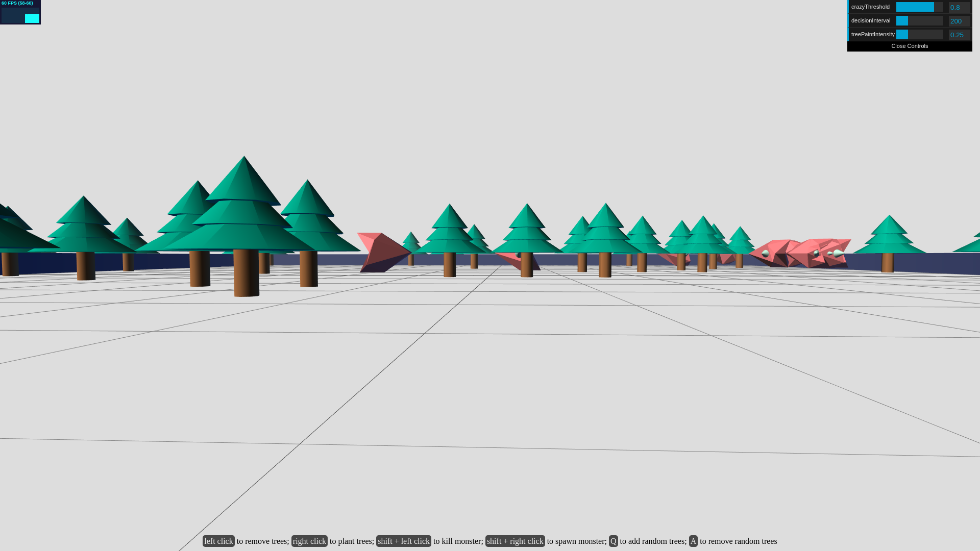Click the trunk of the biggest tree
Screen dimensions: 980x551
pos(246,273)
